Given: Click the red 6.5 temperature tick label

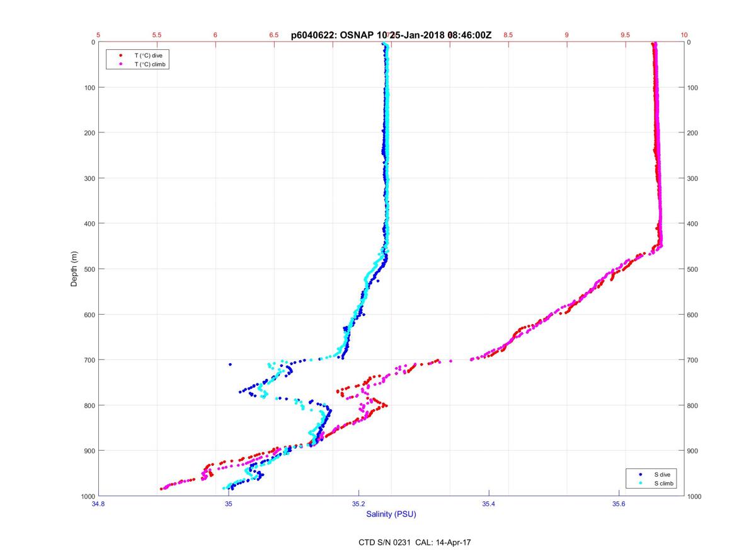Looking at the screenshot, I should tap(274, 35).
